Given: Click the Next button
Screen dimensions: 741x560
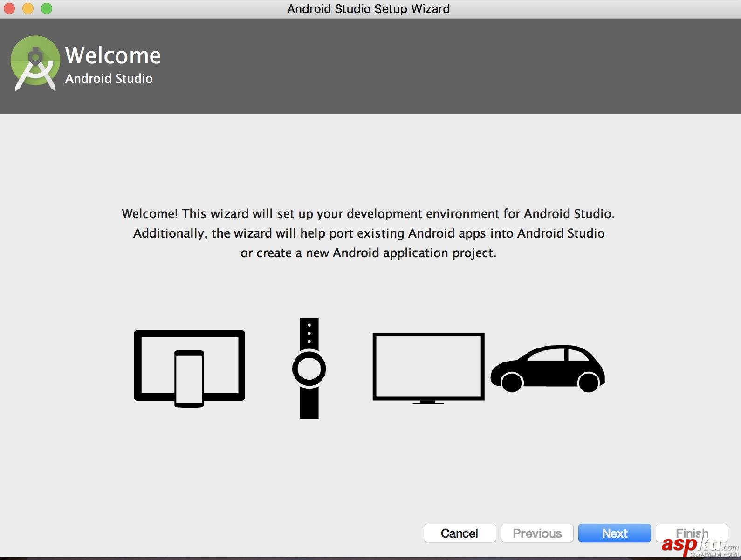Looking at the screenshot, I should pos(614,533).
